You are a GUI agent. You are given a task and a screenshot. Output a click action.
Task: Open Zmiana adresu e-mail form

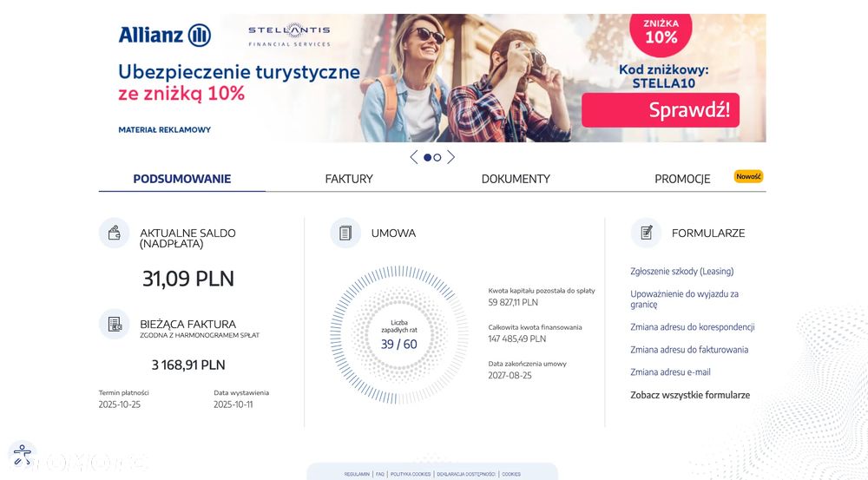(670, 372)
